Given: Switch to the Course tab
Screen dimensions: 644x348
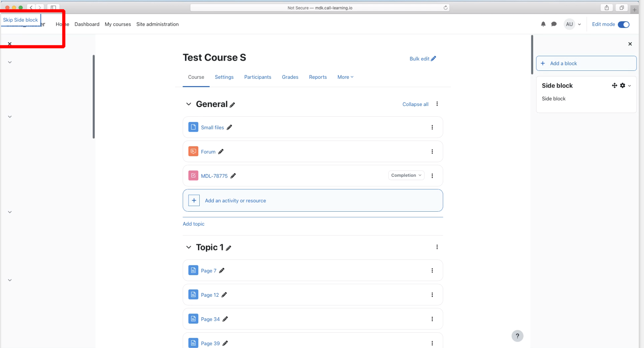Looking at the screenshot, I should click(x=196, y=77).
